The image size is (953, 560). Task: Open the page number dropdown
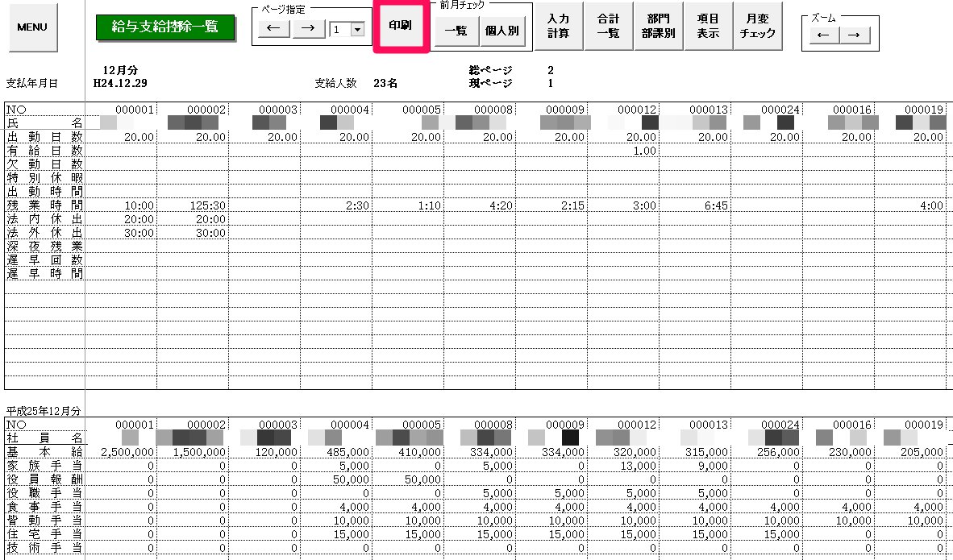[x=357, y=29]
